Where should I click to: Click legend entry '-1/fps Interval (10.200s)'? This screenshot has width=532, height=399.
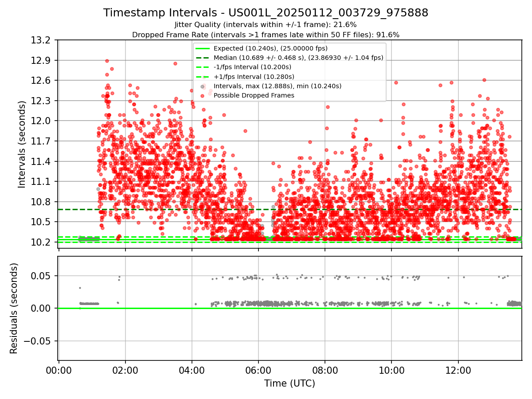tap(252, 67)
